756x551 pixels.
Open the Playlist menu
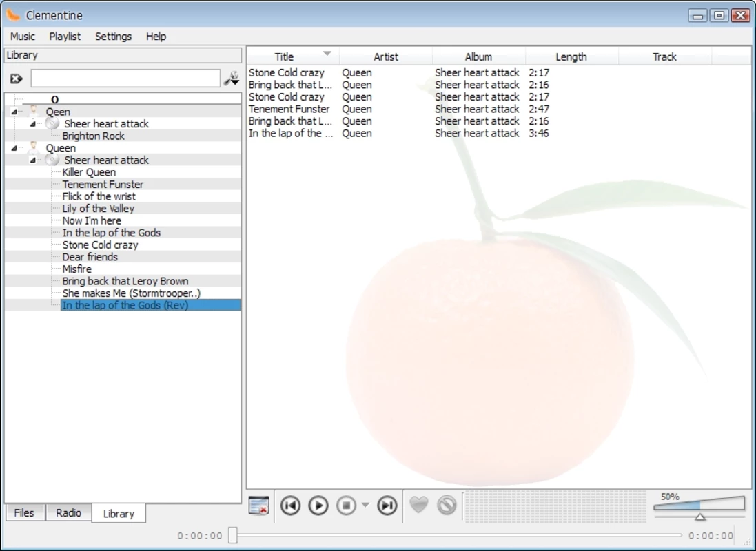pos(65,36)
